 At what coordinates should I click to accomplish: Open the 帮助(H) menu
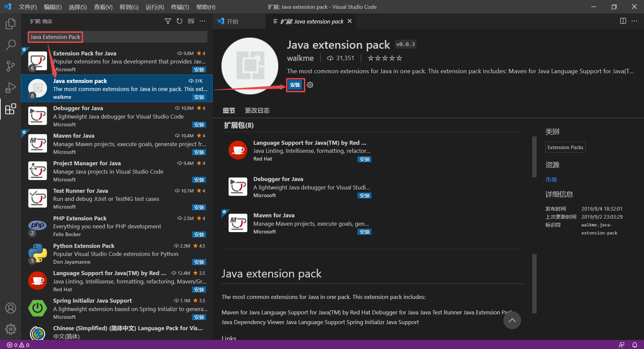[206, 7]
